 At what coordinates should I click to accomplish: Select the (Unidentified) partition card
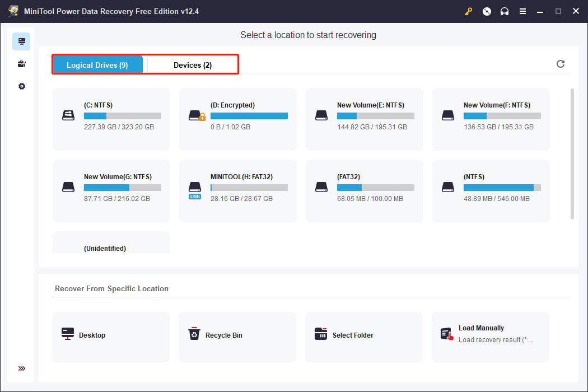111,242
